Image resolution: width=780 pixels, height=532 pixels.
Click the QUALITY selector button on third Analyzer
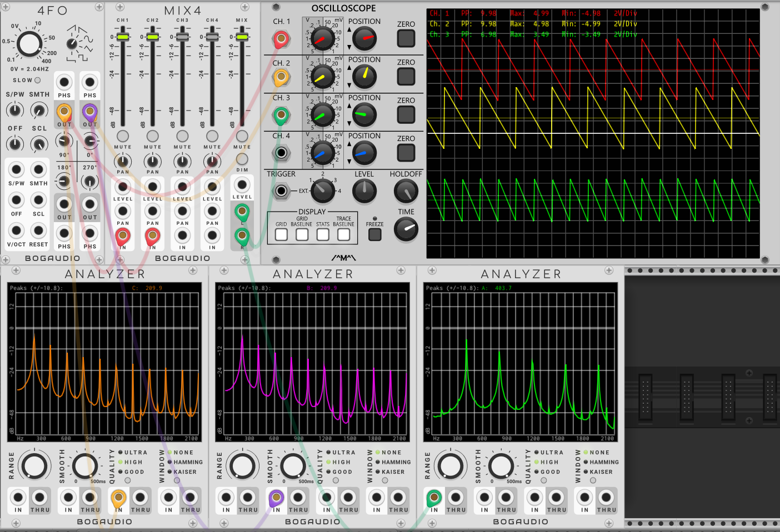(543, 480)
